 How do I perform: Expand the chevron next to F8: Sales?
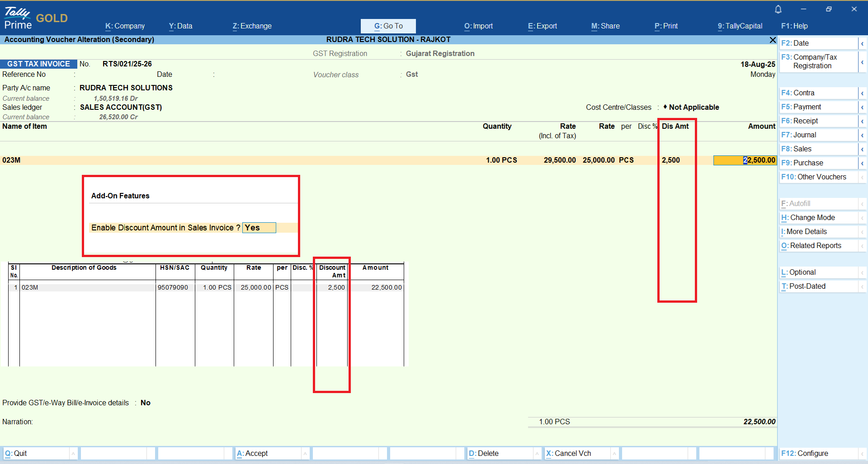pos(862,149)
